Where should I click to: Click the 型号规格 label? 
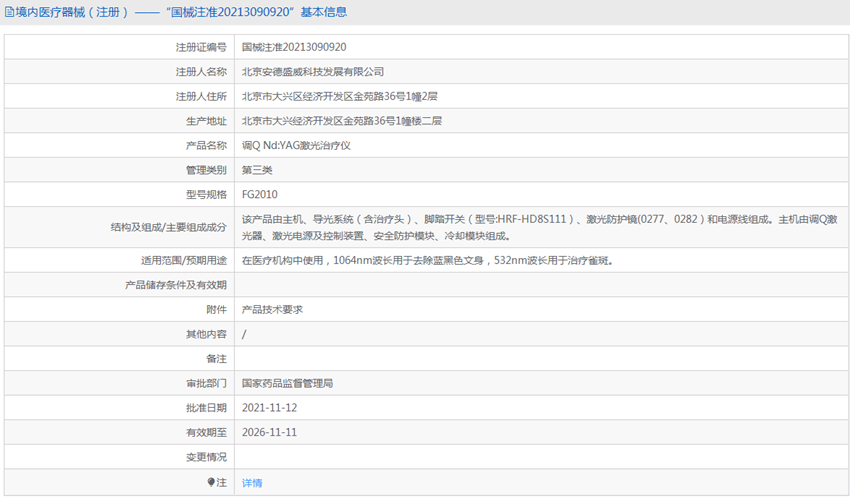(x=206, y=195)
